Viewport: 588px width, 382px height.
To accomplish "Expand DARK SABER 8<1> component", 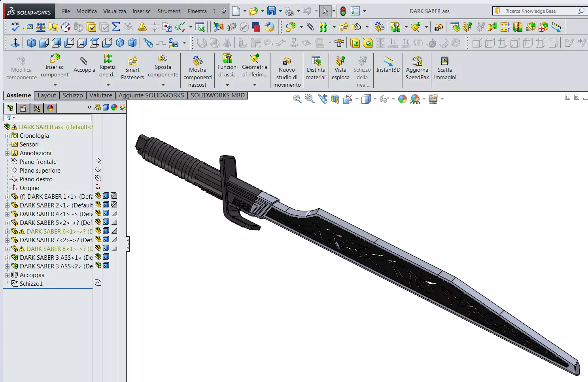I will [x=7, y=249].
